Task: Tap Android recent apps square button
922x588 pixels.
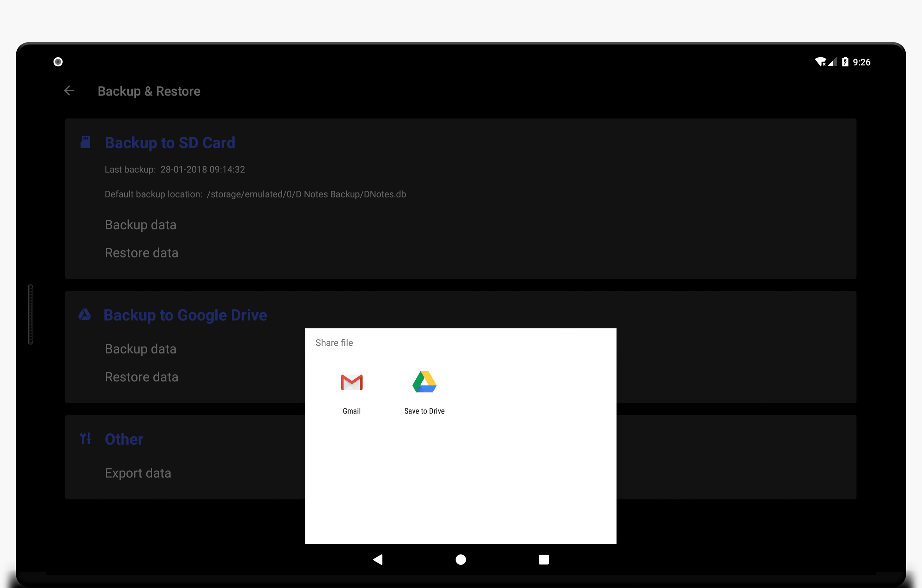Action: click(x=544, y=560)
